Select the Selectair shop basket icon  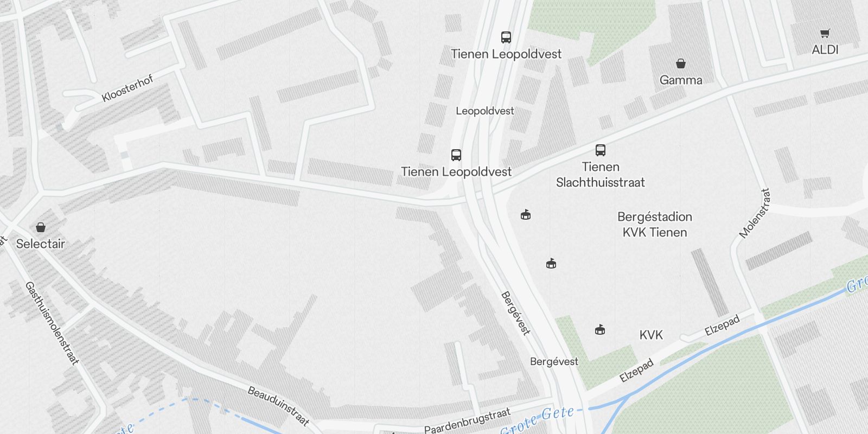(41, 227)
